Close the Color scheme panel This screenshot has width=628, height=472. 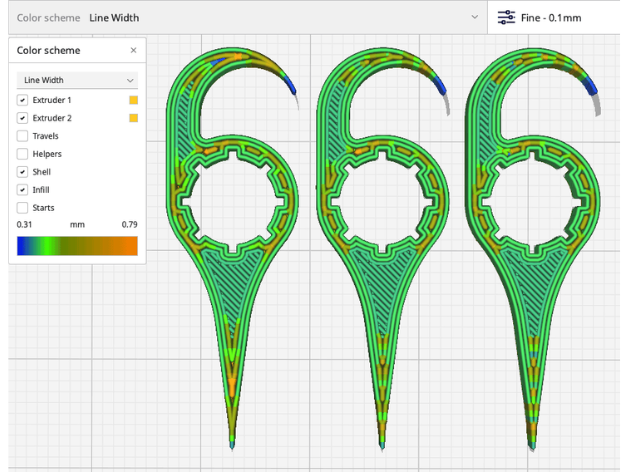133,50
